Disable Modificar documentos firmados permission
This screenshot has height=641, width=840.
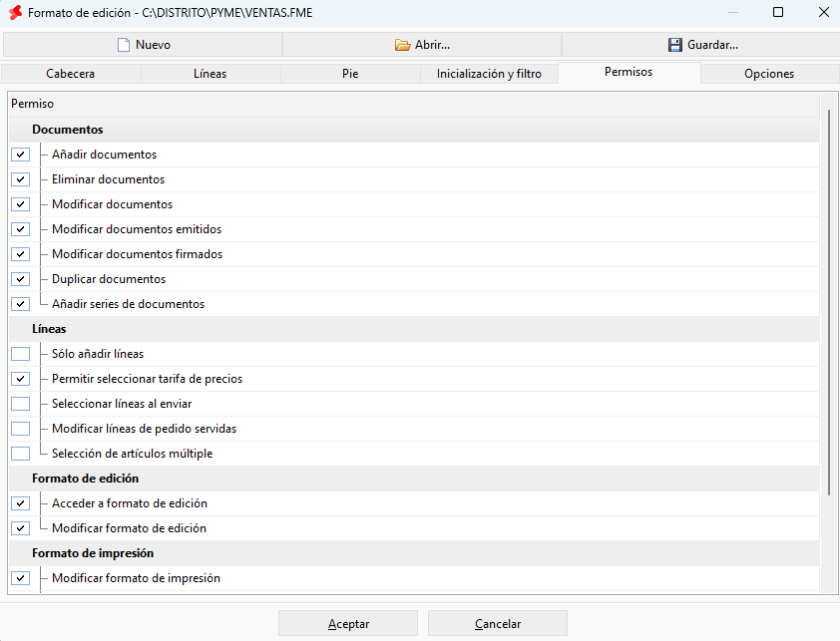click(20, 254)
